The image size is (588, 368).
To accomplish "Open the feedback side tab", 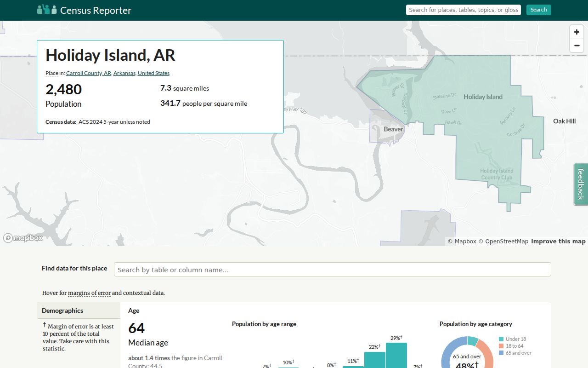I will [x=581, y=184].
